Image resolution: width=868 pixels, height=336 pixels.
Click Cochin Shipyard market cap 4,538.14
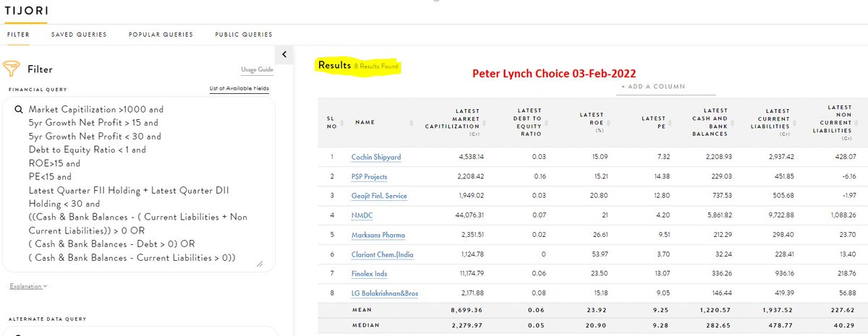[469, 157]
